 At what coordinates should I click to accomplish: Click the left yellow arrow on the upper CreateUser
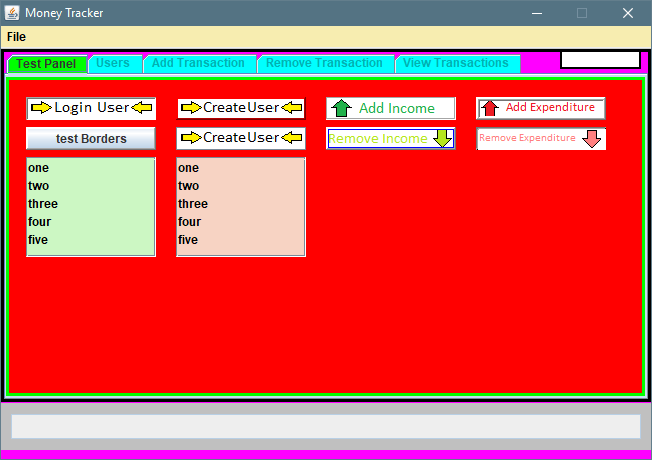(191, 108)
